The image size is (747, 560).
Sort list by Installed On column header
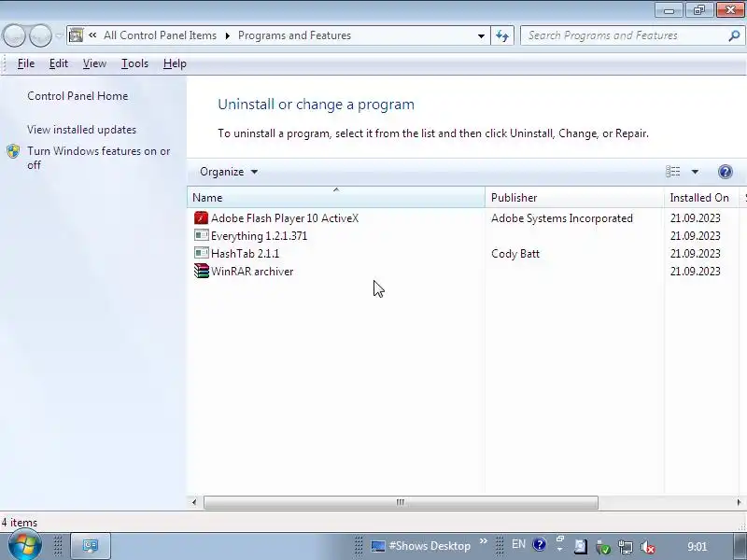(x=701, y=197)
